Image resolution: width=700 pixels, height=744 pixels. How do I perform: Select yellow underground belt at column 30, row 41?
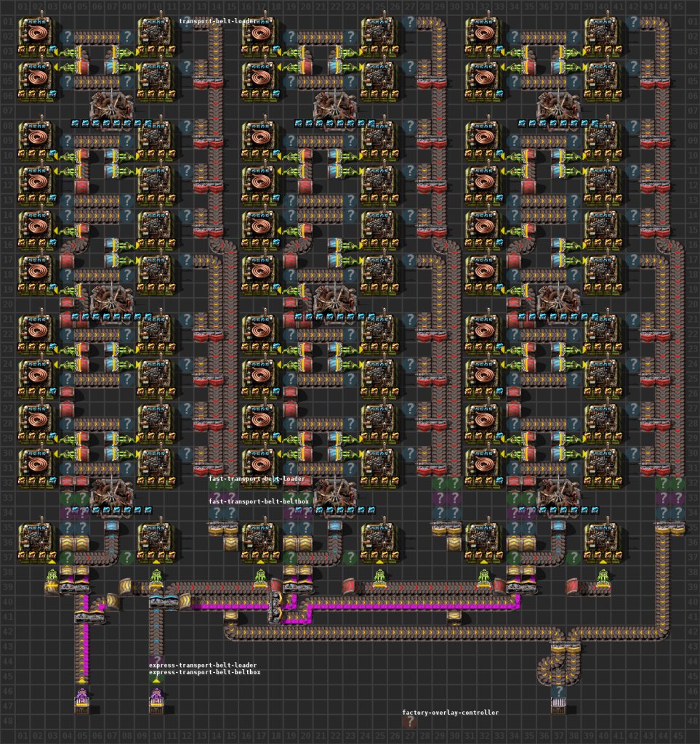pos(454,616)
